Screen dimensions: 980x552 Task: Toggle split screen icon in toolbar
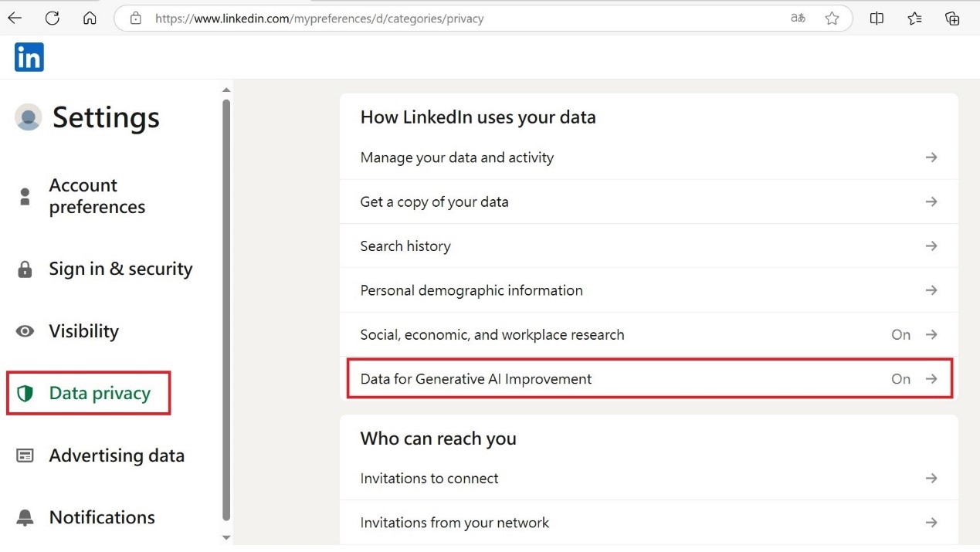[x=877, y=18]
